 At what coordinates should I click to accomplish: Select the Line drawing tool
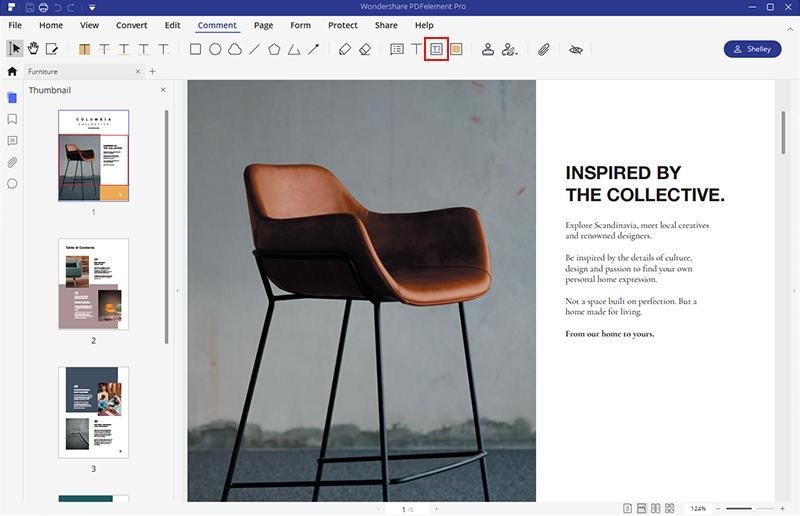pos(255,49)
